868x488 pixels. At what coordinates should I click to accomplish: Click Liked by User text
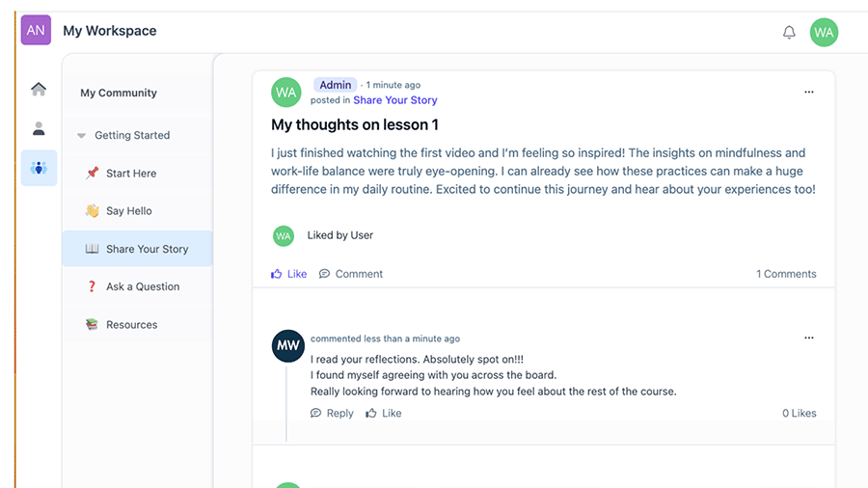pos(339,235)
